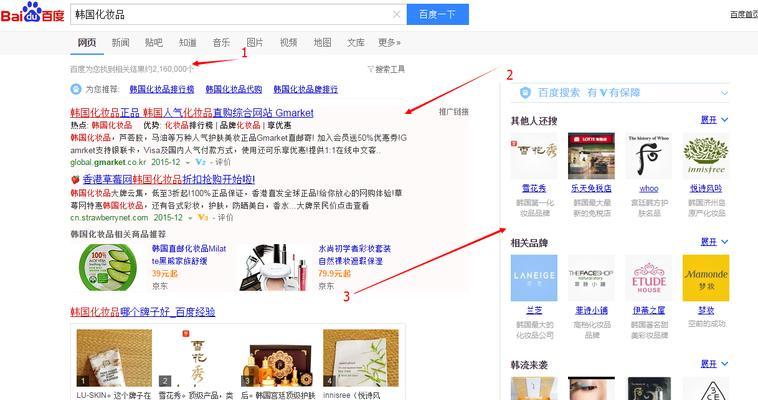Viewport: 758px width, 400px height.
Task: Expand the 百度搜索 有V有保障 panel chevron
Action: point(724,93)
